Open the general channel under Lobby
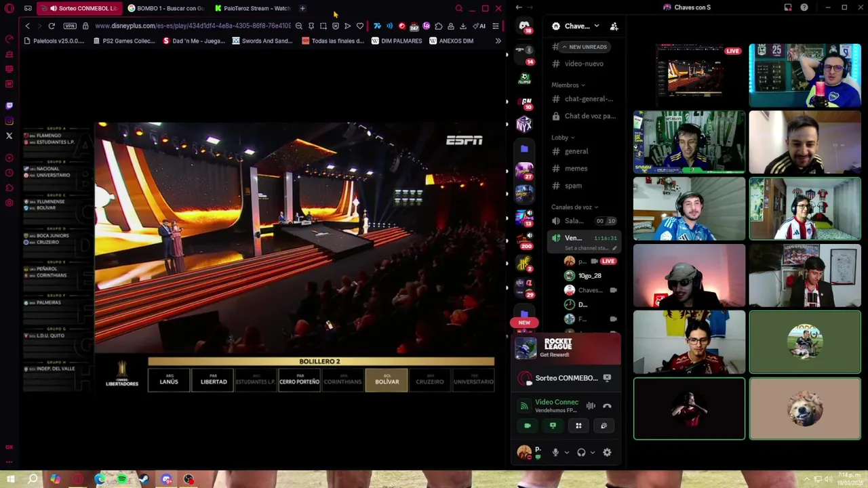Viewport: 868px width, 488px height. (584, 151)
